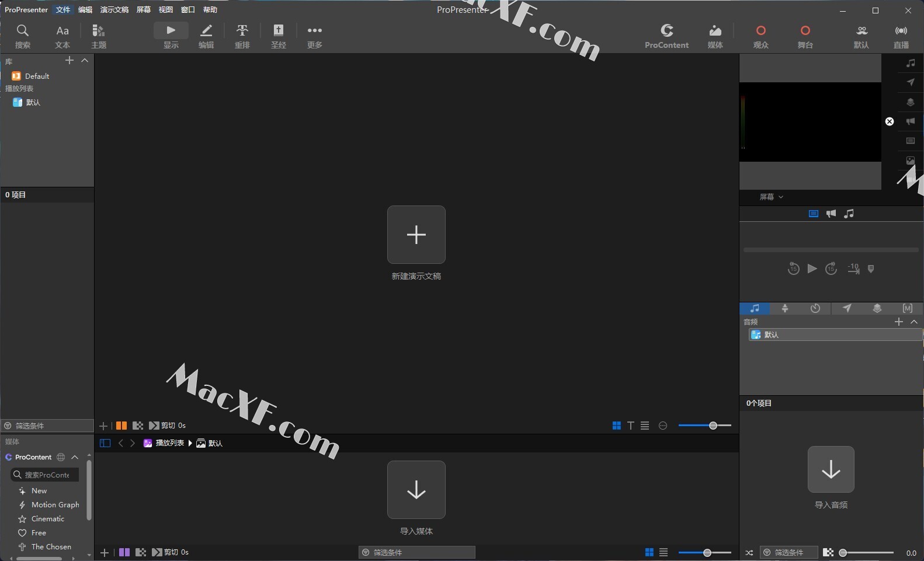This screenshot has width=924, height=561.
Task: Open the 演示文稿 menu
Action: pos(114,10)
